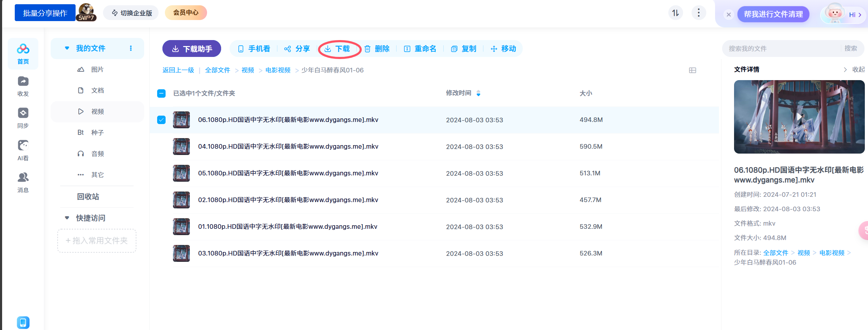Click the 删除 trash toolbar button
The image size is (868, 330).
point(377,49)
